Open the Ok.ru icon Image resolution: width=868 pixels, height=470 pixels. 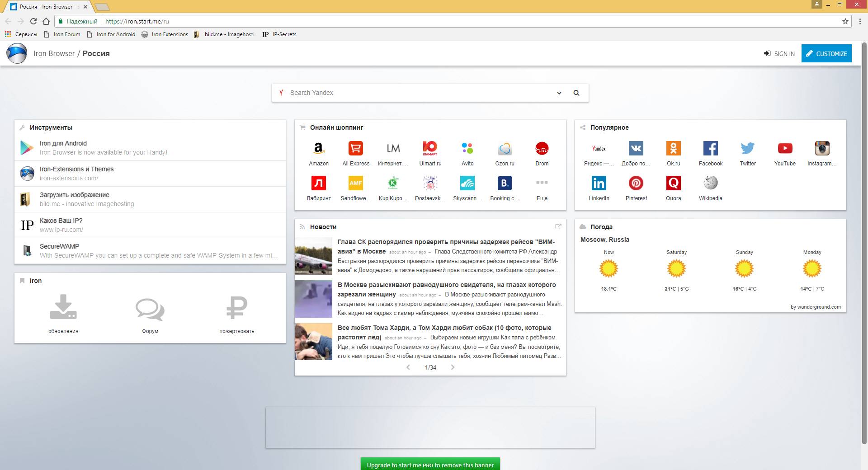tap(673, 148)
